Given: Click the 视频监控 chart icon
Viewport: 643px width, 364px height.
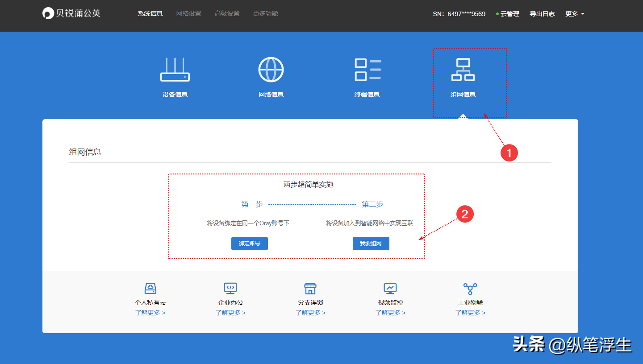Looking at the screenshot, I should (390, 288).
